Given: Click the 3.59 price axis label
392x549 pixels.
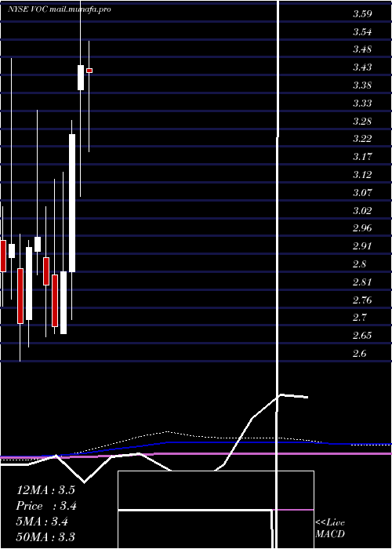Looking at the screenshot, I should pos(362,14).
